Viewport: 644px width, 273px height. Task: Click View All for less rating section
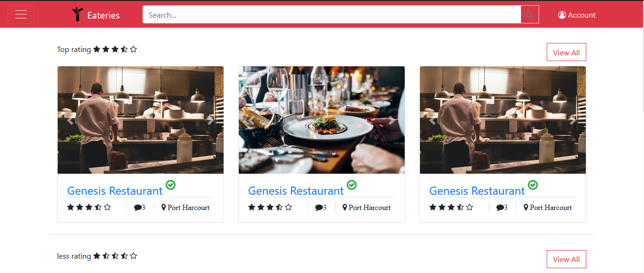[566, 259]
